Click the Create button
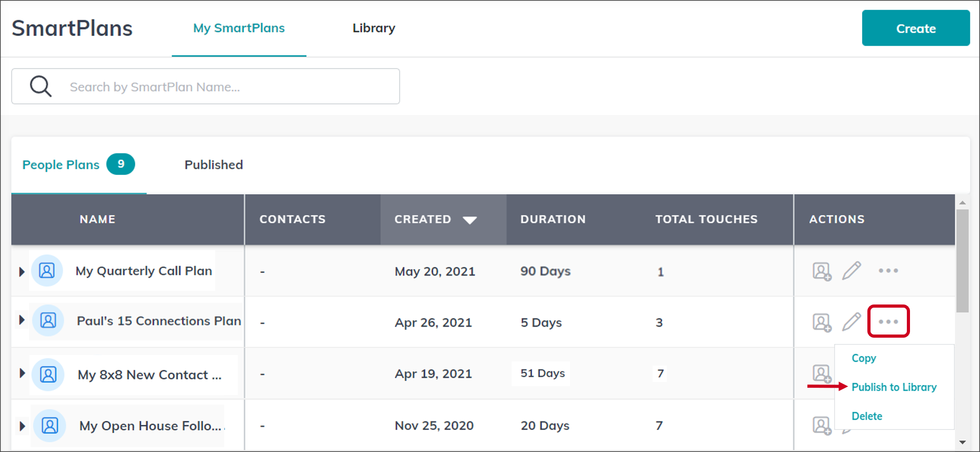Screen dimensions: 980x452 pos(916,28)
